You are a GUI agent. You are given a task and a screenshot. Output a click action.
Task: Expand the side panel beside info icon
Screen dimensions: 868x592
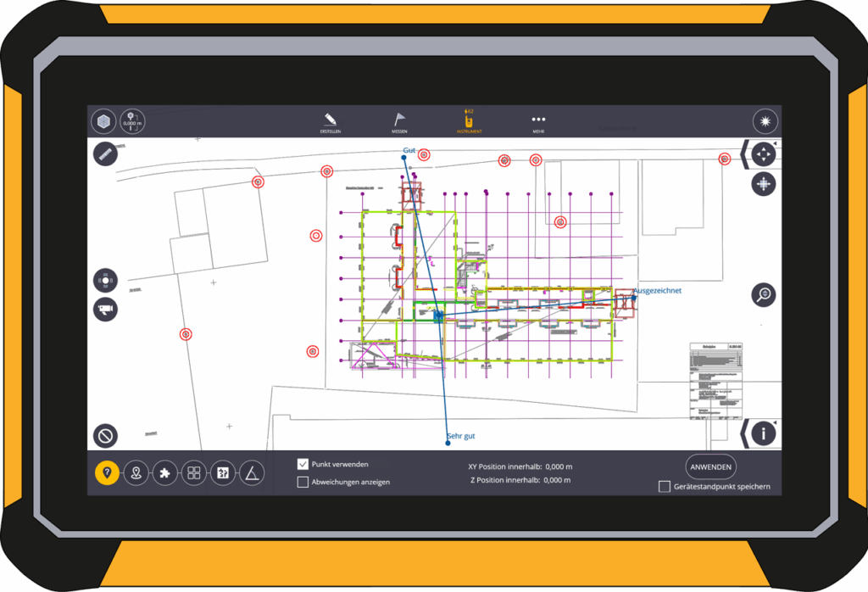tap(744, 433)
